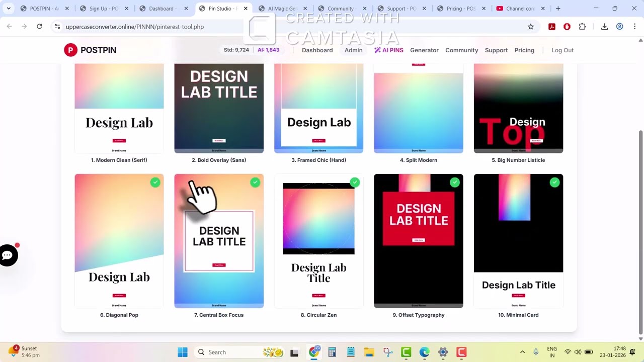The height and width of the screenshot is (362, 644).
Task: Uncheck the Minimal Card template checkmark
Action: [x=554, y=183]
